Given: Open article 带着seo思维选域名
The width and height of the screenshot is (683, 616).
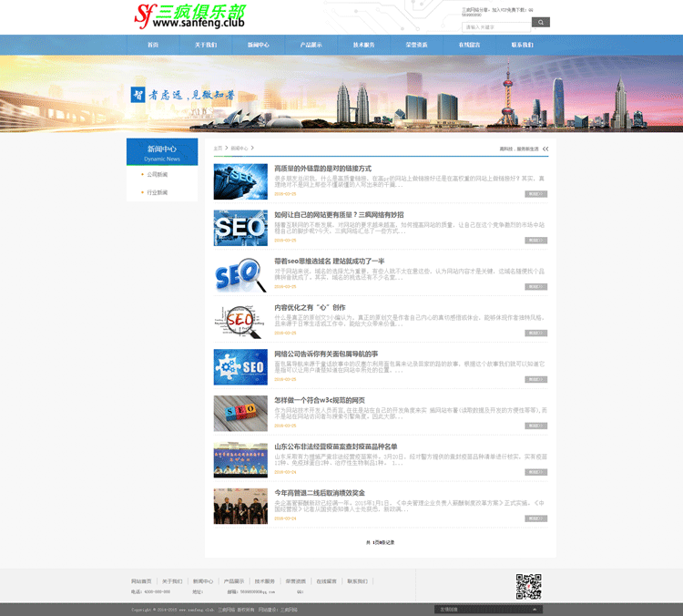Looking at the screenshot, I should [x=330, y=262].
